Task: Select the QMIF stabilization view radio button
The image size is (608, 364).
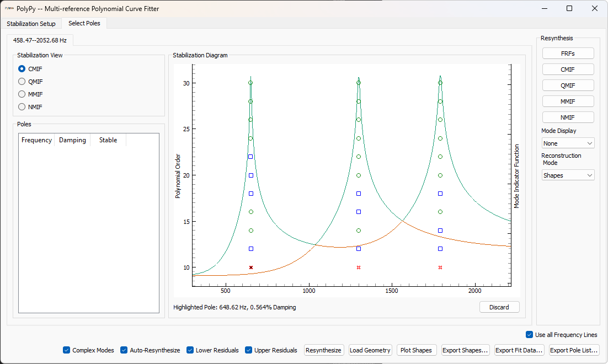Action: (22, 82)
